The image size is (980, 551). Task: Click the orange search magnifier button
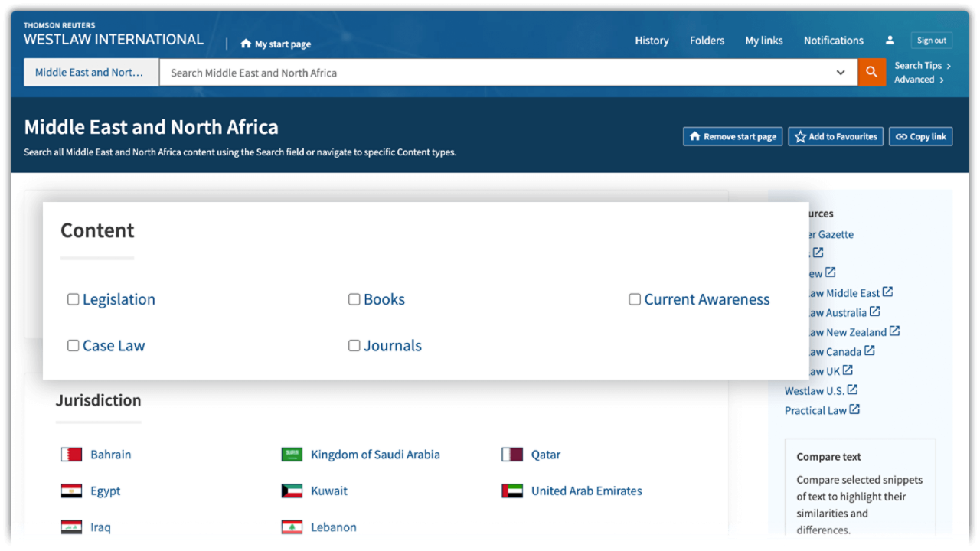(x=871, y=73)
